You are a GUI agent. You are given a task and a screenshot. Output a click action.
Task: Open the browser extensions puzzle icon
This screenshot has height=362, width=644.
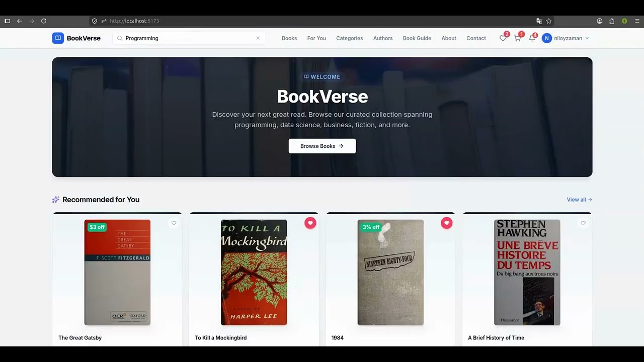click(612, 21)
